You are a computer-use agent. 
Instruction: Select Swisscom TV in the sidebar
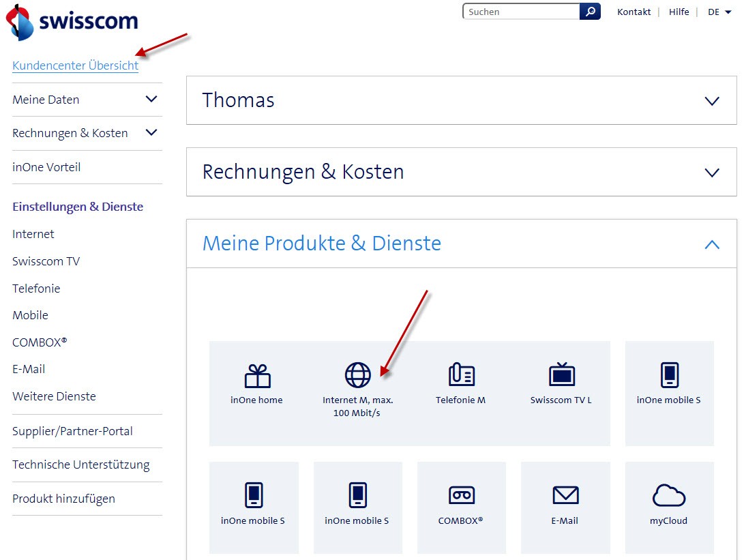(x=46, y=261)
